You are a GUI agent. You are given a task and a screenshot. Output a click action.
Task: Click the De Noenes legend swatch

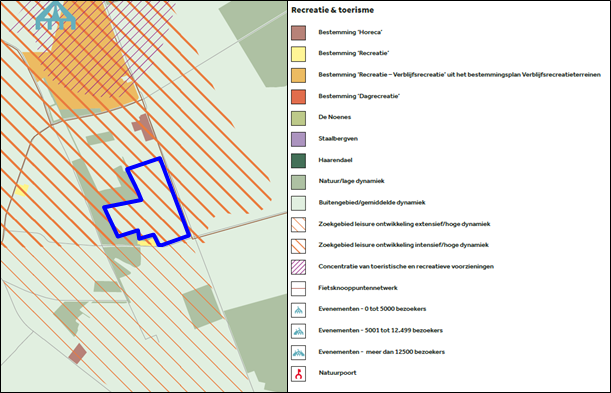pos(298,118)
